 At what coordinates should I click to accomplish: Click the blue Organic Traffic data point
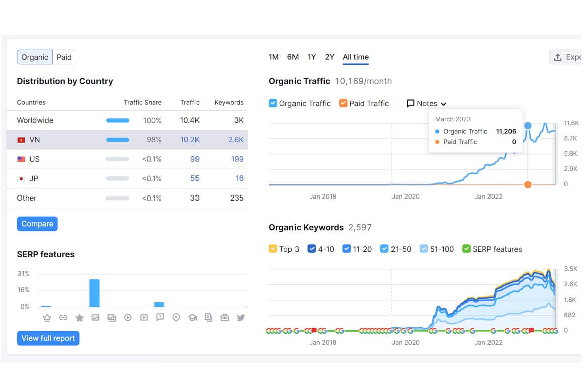[x=528, y=125]
